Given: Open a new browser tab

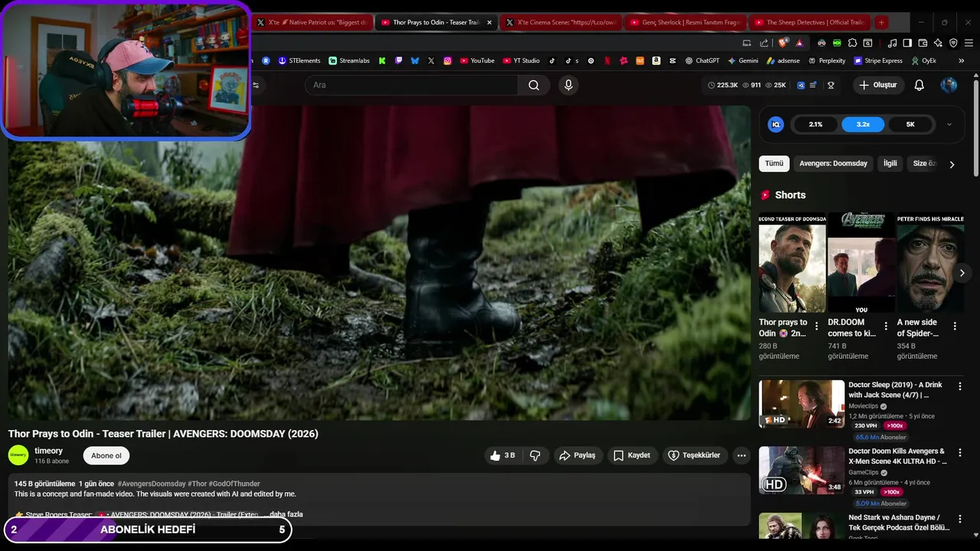Looking at the screenshot, I should (x=881, y=22).
